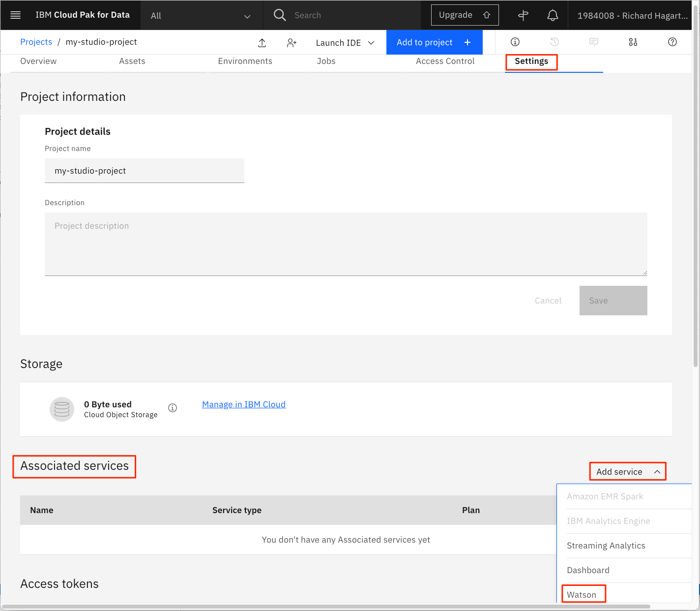Viewport: 700px width, 611px height.
Task: Click the horizontal scrollbar at the bottom
Action: pos(326,607)
